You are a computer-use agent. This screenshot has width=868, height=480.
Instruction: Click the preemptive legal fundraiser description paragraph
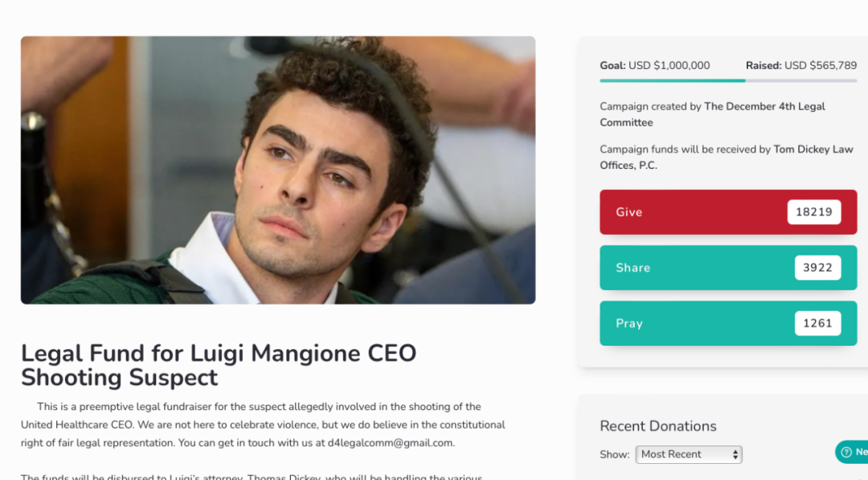pyautogui.click(x=263, y=425)
